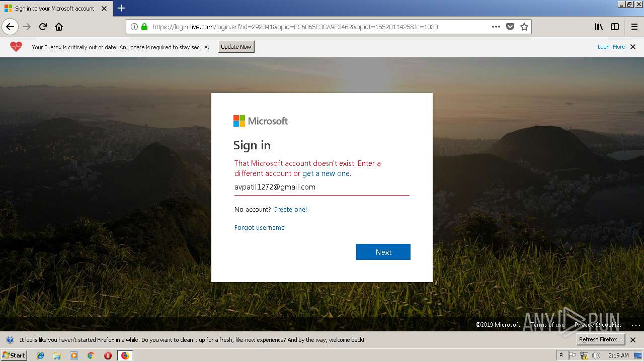644x362 pixels.
Task: Select the Firefox taskbar button
Action: pos(125,355)
